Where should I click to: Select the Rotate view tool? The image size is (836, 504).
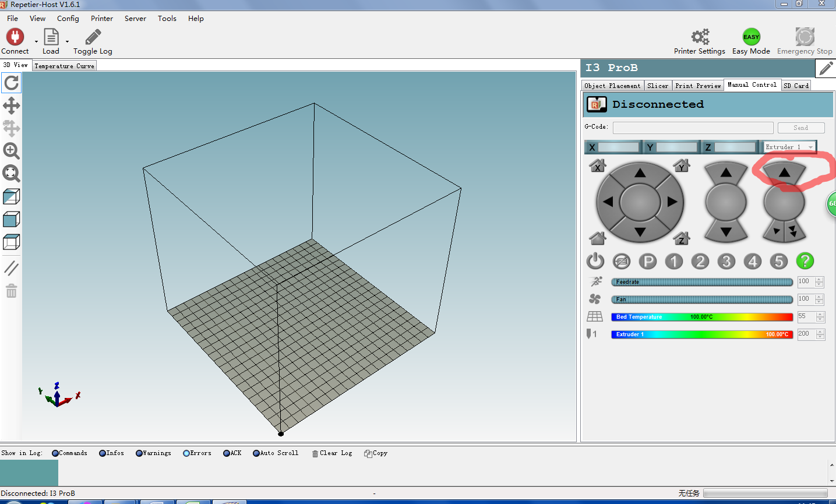(11, 83)
